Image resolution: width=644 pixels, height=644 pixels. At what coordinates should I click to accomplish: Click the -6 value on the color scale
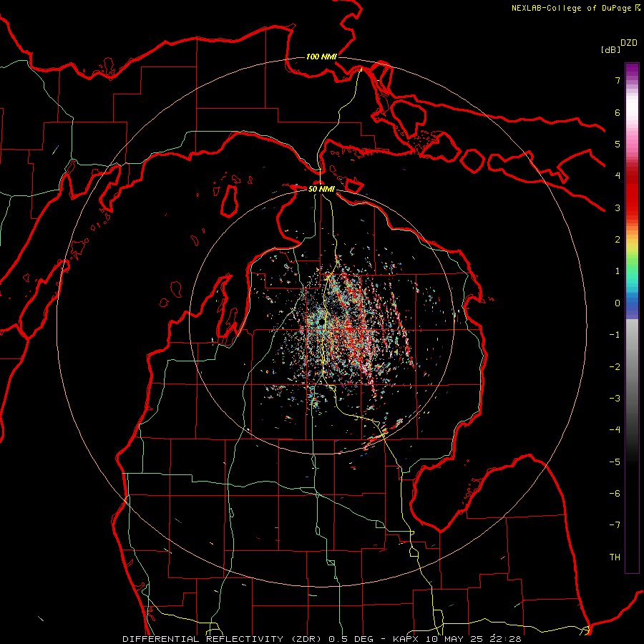pyautogui.click(x=615, y=494)
